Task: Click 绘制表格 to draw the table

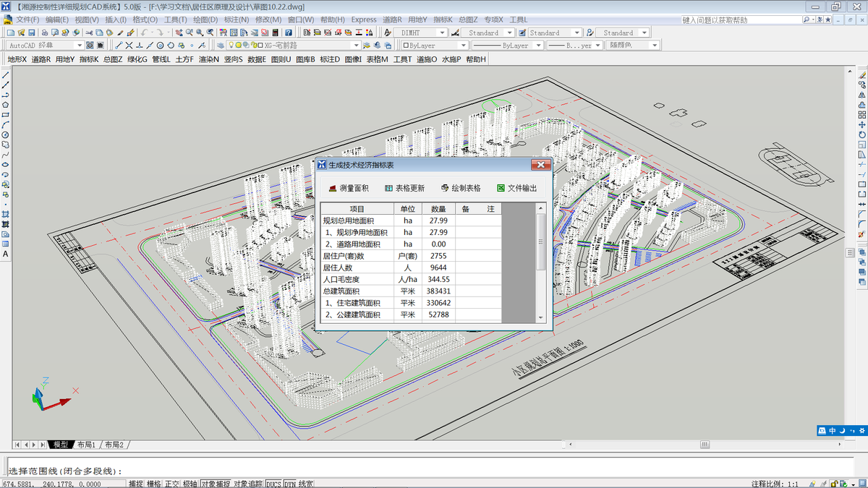Action: pyautogui.click(x=460, y=188)
